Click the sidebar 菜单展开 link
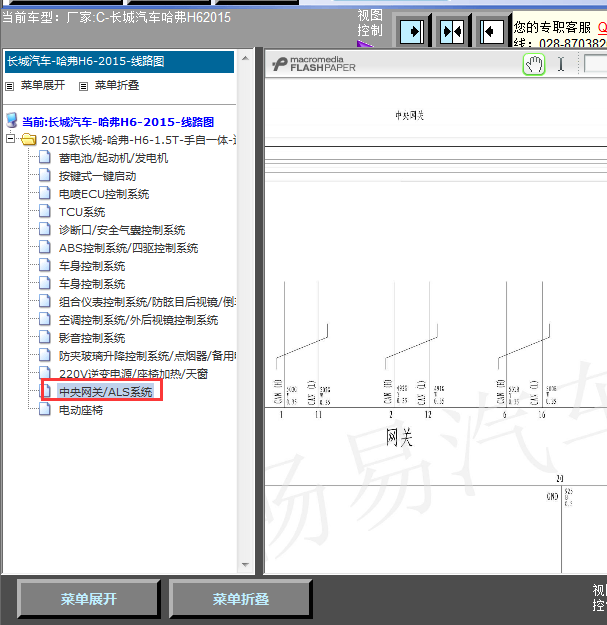 (x=43, y=85)
